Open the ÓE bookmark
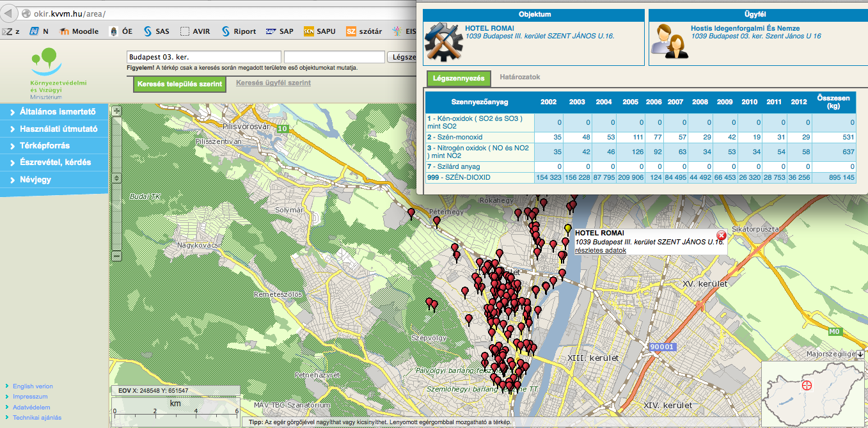Viewport: 868px width, 428px height. 122,31
